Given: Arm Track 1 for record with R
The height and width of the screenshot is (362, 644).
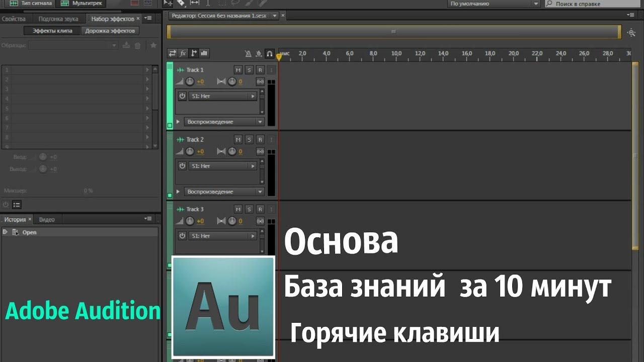Looking at the screenshot, I should 260,70.
